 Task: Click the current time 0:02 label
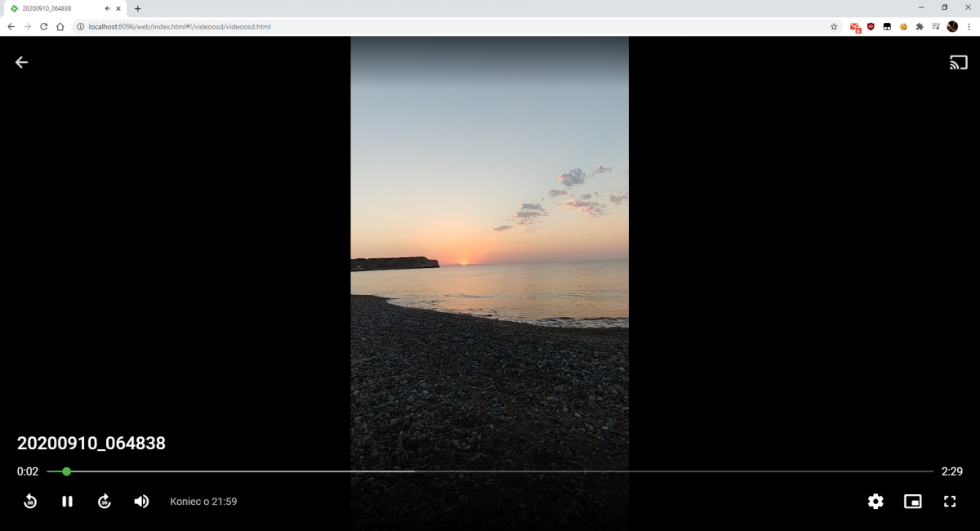(x=28, y=471)
